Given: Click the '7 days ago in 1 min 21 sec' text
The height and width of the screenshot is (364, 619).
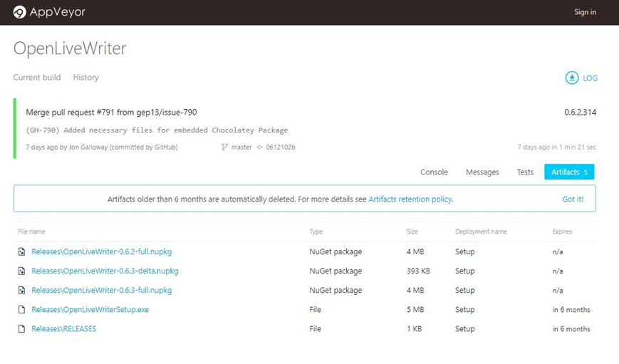Looking at the screenshot, I should pos(556,147).
